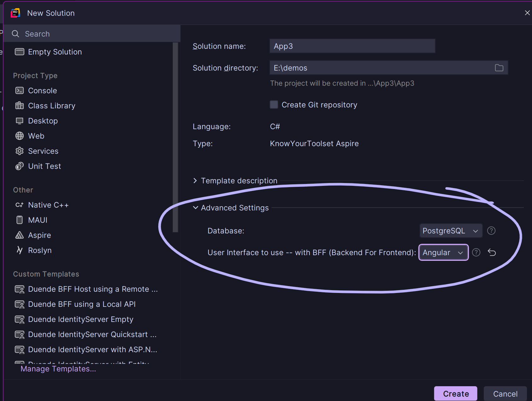Click the Services gear icon
Viewport: 532px width, 401px height.
(20, 151)
